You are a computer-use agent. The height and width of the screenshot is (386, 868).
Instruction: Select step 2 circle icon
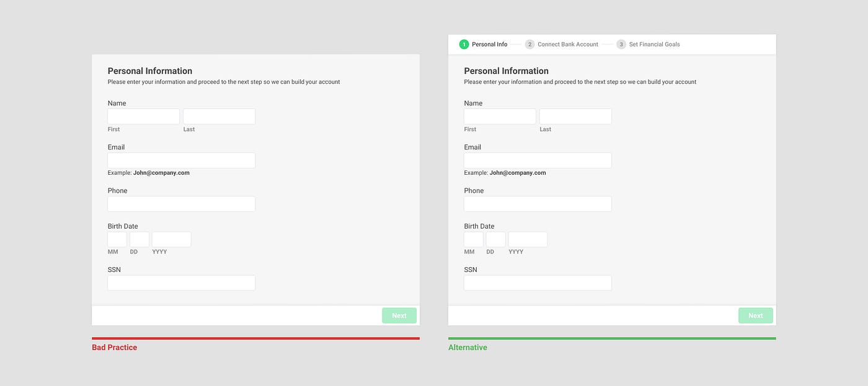[529, 45]
